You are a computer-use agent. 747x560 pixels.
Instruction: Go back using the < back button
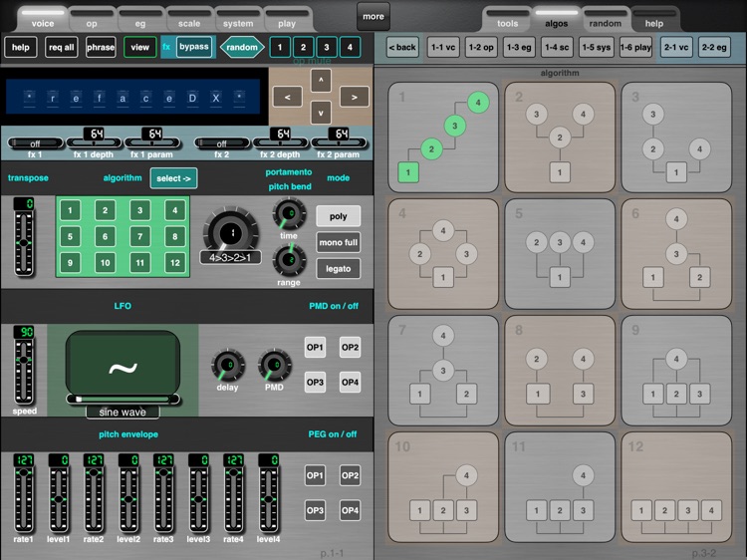(x=402, y=47)
